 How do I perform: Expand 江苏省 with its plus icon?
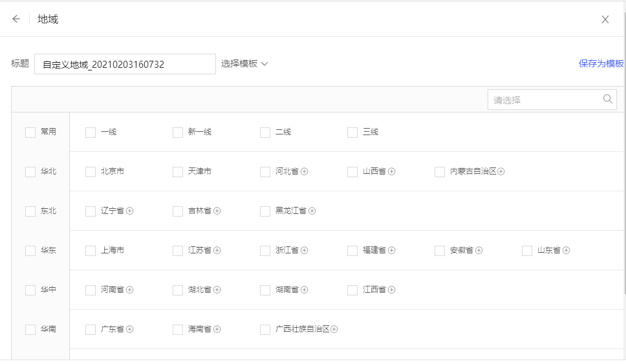point(217,250)
